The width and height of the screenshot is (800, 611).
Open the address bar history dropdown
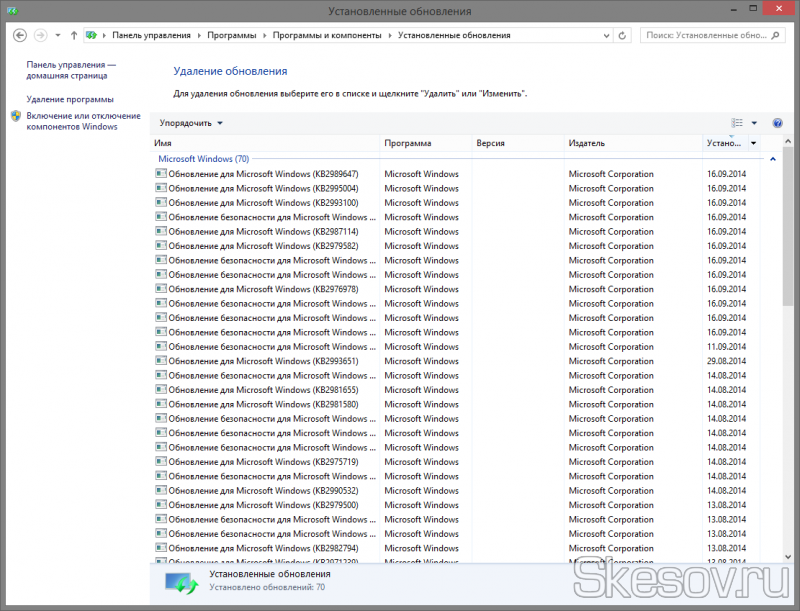pyautogui.click(x=606, y=35)
